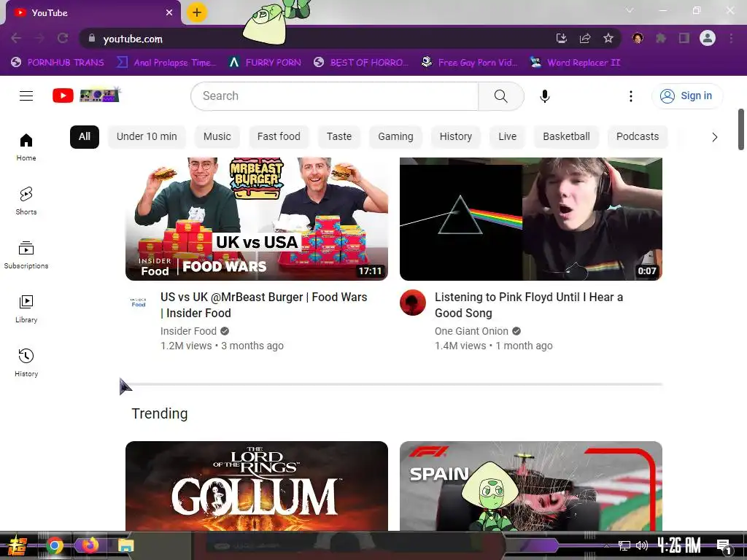Open US vs UK MrBeast Burger video title
This screenshot has height=560, width=747.
coord(264,305)
